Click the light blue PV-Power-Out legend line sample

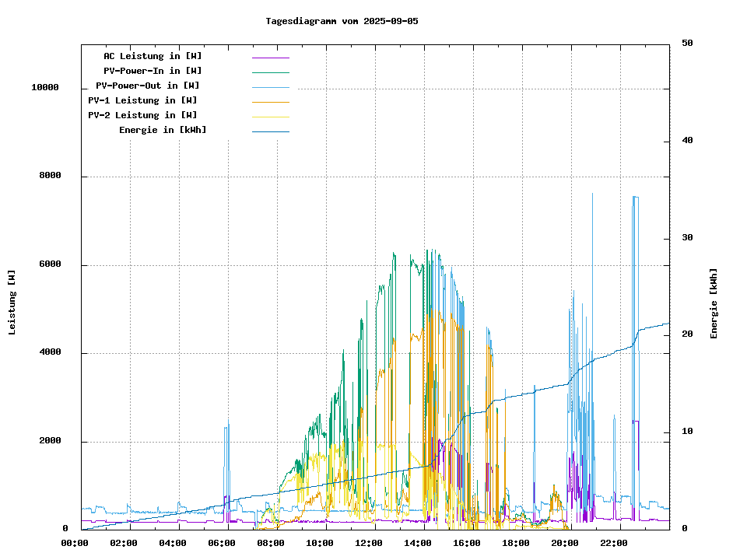[x=270, y=86]
